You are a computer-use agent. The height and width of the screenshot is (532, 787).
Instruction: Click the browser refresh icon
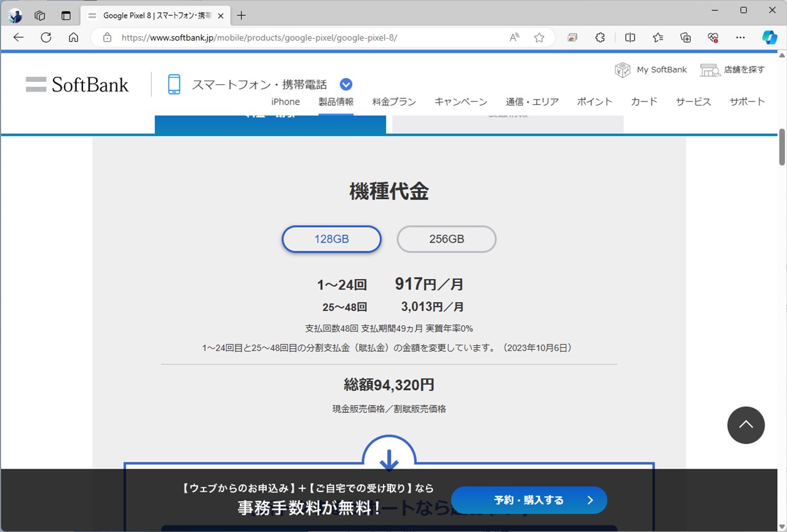click(45, 37)
